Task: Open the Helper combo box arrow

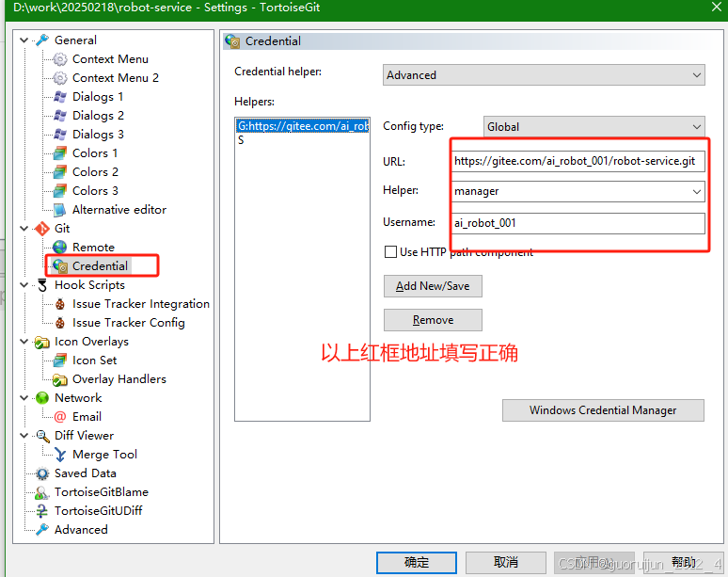Action: coord(696,191)
